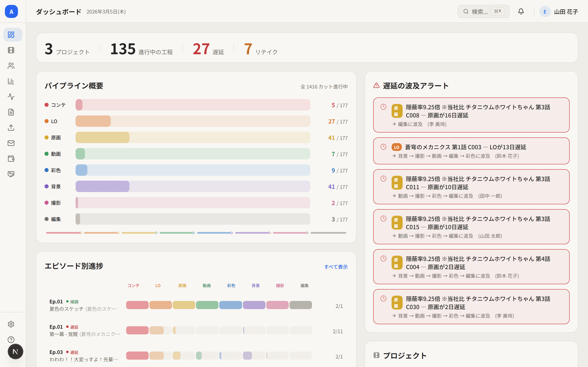Open the dashboard view from the sidebar
This screenshot has height=367, width=588.
point(11,34)
